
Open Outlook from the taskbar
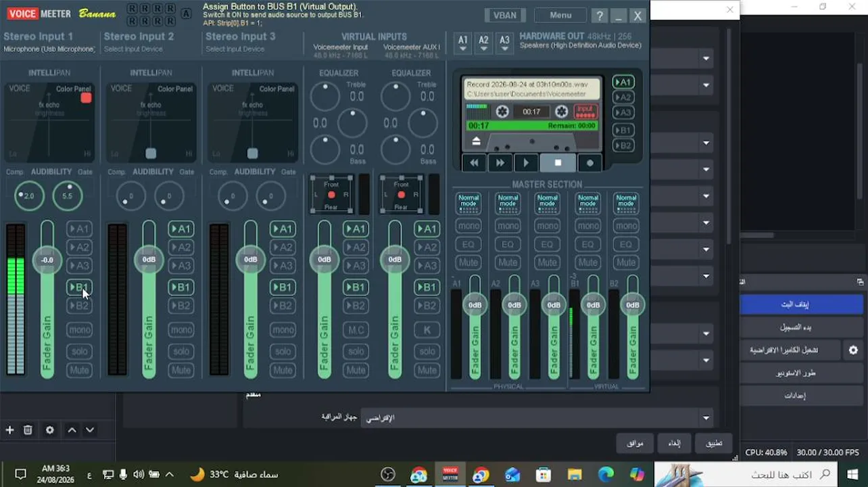512,474
